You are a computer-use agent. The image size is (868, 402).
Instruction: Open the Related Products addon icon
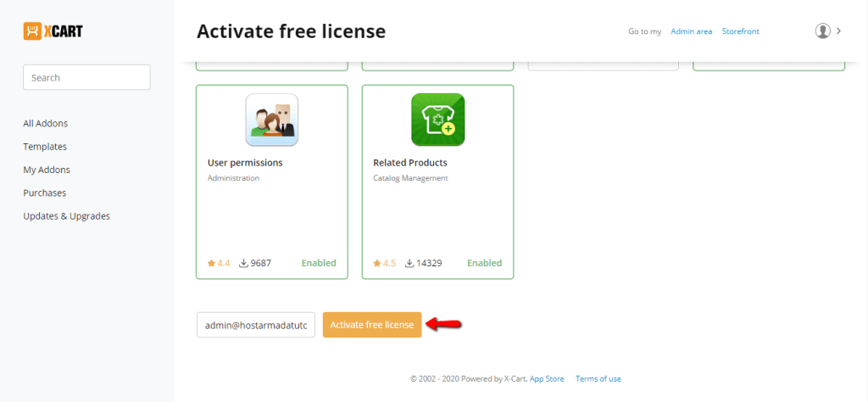(x=438, y=120)
